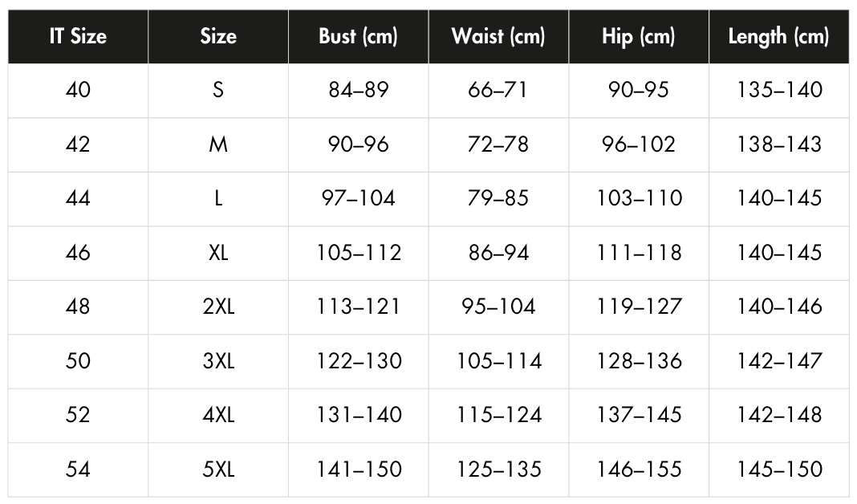The image size is (857, 504).
Task: Click the Bust (cm) column header
Action: point(359,37)
